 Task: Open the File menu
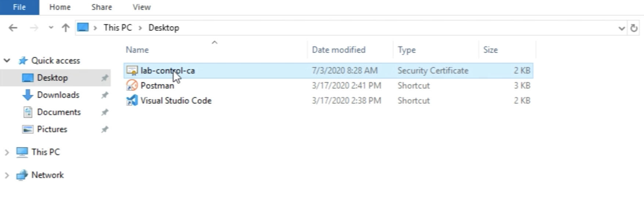tap(19, 7)
